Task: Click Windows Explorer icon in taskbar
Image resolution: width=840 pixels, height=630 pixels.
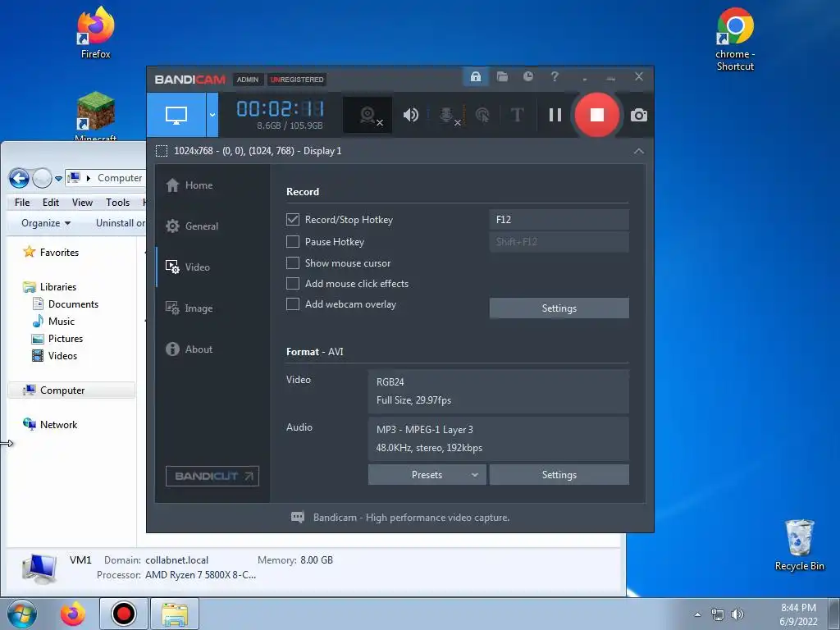Action: point(175,614)
